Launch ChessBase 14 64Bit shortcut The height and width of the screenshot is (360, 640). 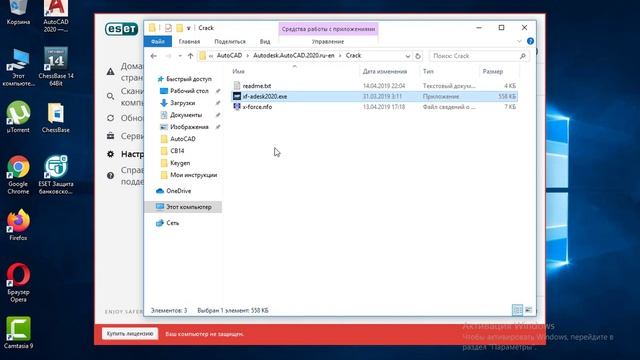(x=56, y=67)
